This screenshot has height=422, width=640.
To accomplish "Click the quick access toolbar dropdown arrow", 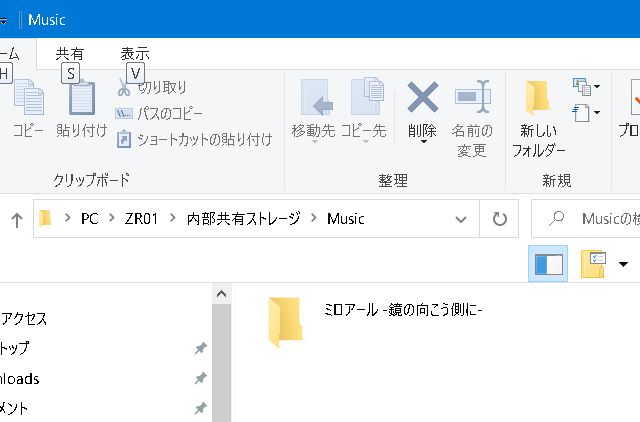I will [3, 20].
